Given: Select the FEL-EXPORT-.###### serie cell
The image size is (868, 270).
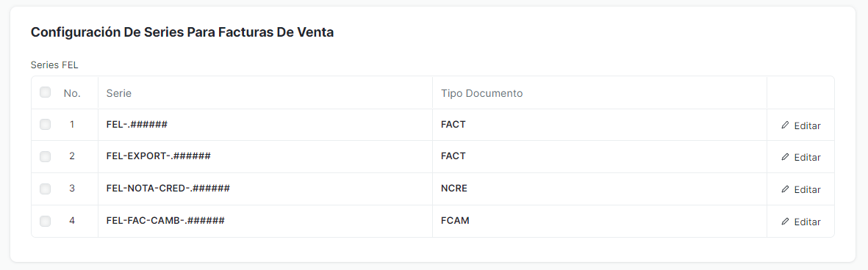Looking at the screenshot, I should pyautogui.click(x=265, y=157).
